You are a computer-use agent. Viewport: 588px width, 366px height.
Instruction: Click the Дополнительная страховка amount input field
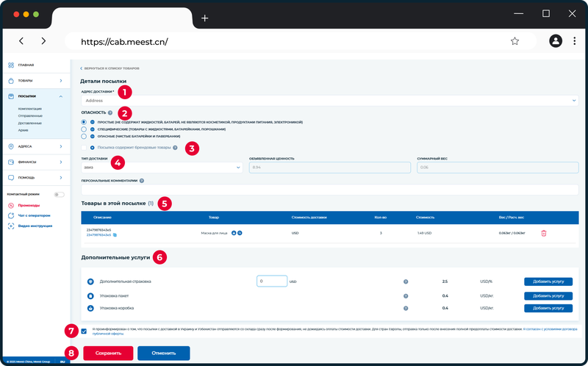(x=272, y=281)
